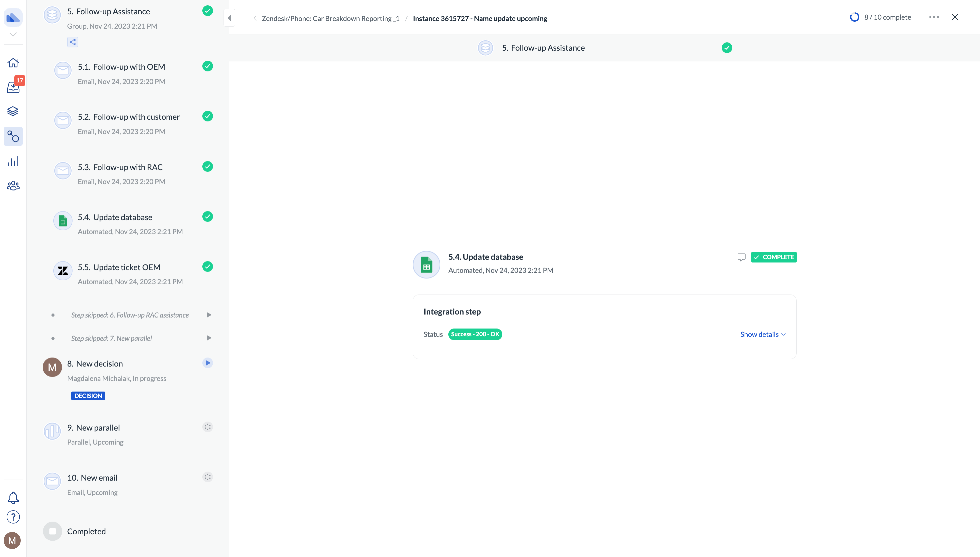Open the help question mark icon
Viewport: 980px width, 557px height.
click(x=13, y=517)
